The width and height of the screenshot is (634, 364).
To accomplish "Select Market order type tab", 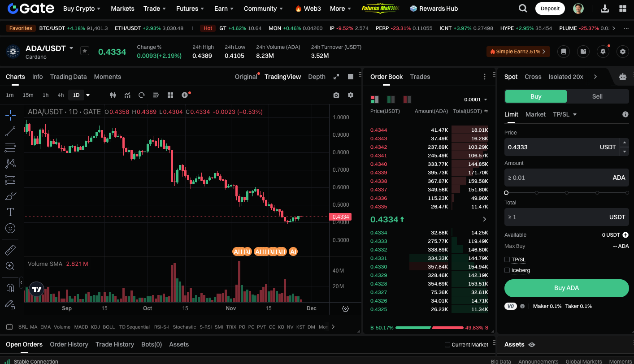I will pos(535,114).
